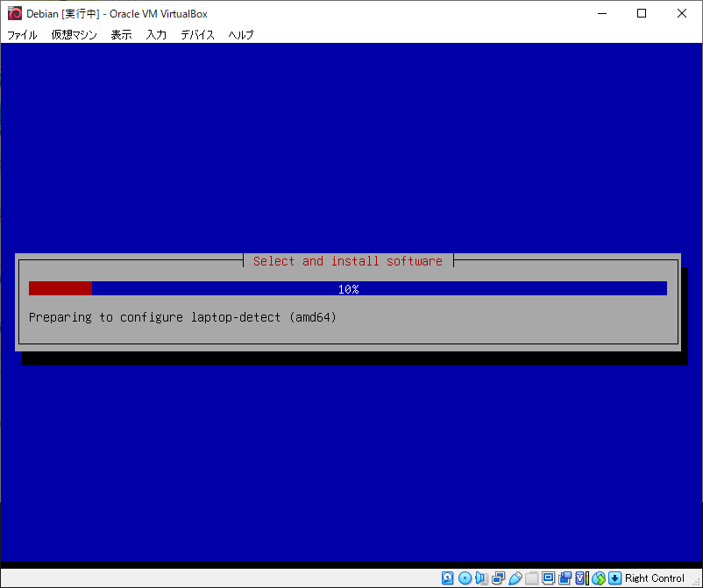
Task: Click the hard disk activity status icon
Action: pyautogui.click(x=448, y=578)
